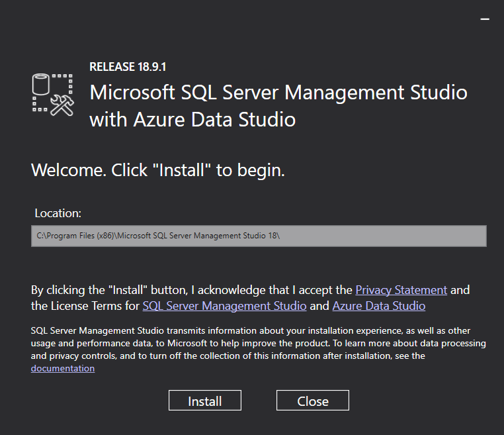Click the "Program Files (x86)" portion of the path
Screen dimensions: 504x435
coord(75,236)
